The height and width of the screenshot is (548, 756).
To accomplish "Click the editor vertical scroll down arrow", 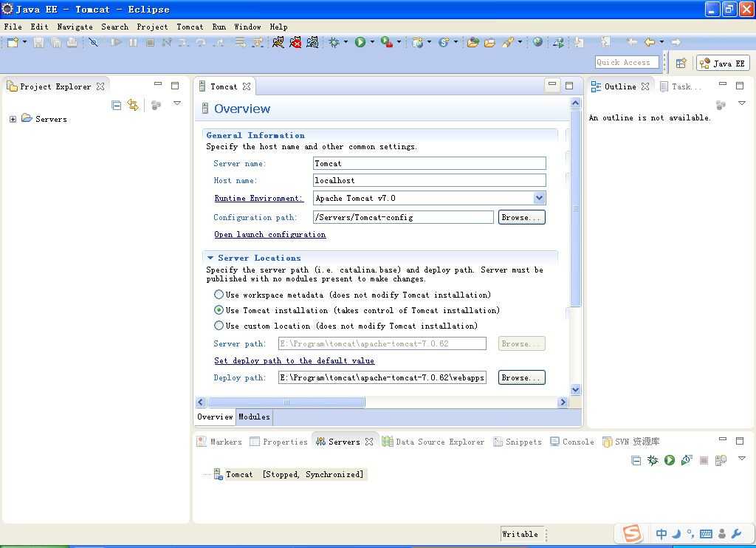I will click(x=575, y=389).
